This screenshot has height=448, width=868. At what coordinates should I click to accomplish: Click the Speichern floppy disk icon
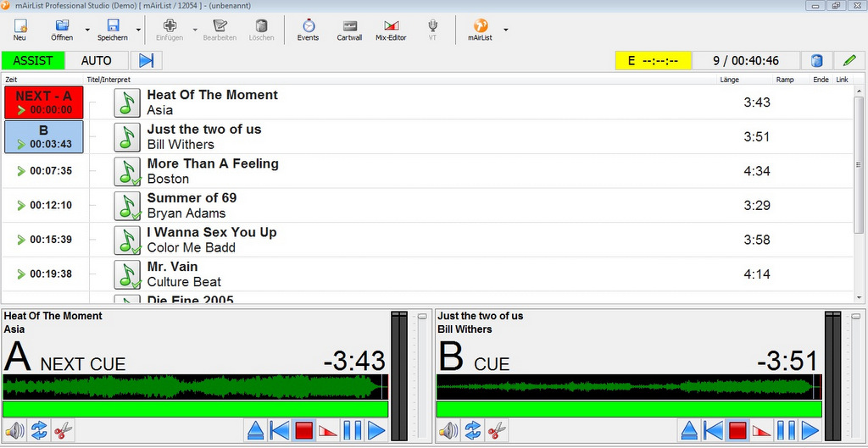coord(113,25)
